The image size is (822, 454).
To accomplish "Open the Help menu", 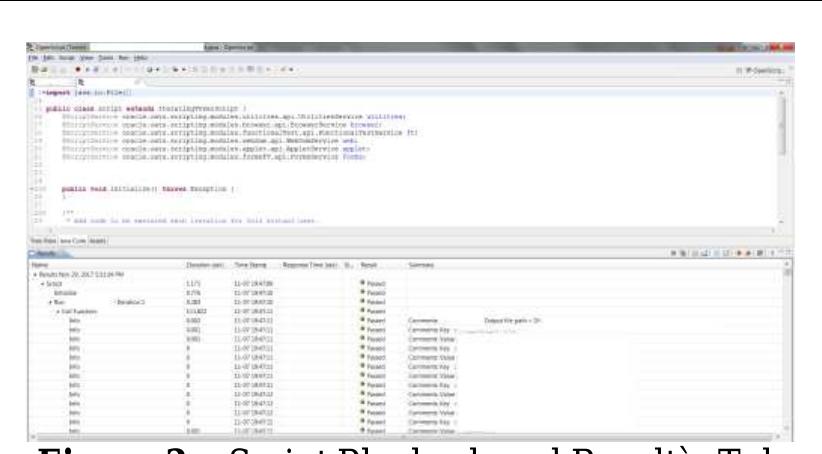I will (x=140, y=58).
